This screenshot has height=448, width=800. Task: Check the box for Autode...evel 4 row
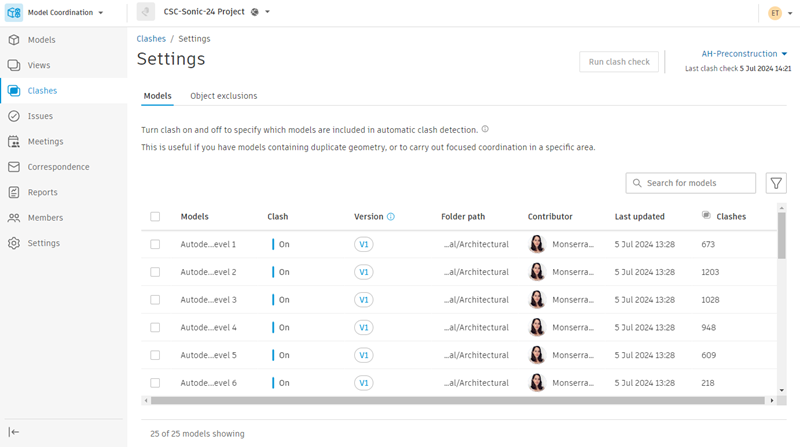(x=155, y=327)
